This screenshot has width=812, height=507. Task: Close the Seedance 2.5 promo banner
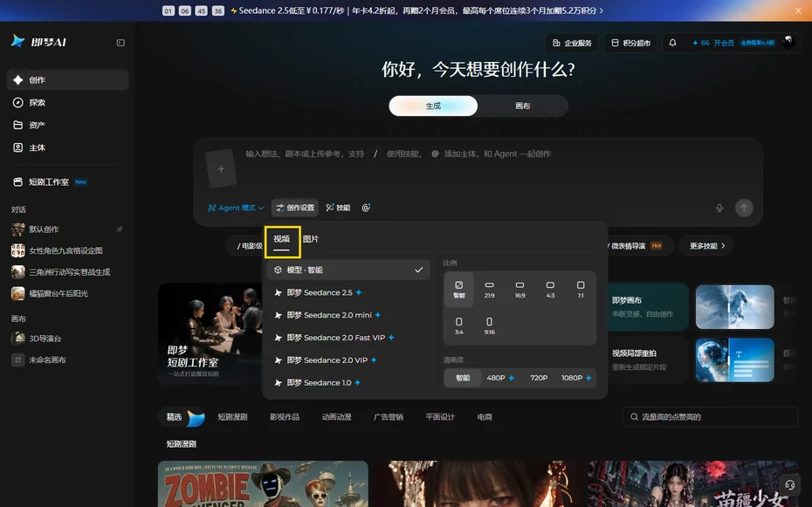[798, 10]
